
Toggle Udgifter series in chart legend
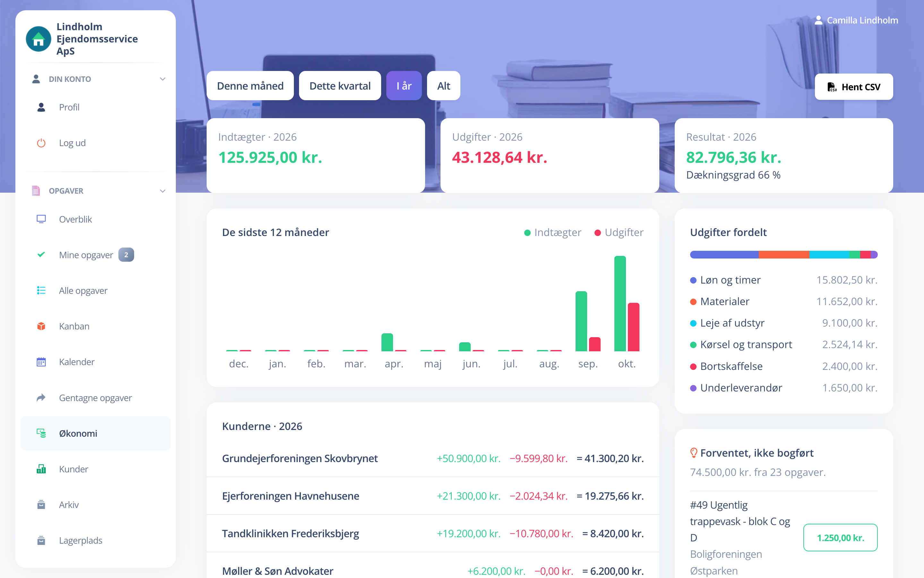(x=619, y=232)
